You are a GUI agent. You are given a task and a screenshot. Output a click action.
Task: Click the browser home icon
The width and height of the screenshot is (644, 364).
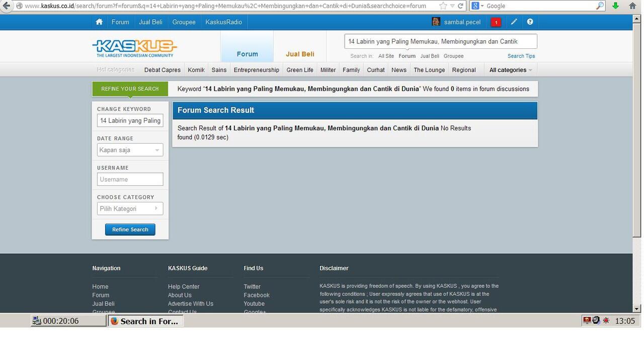[x=633, y=6]
